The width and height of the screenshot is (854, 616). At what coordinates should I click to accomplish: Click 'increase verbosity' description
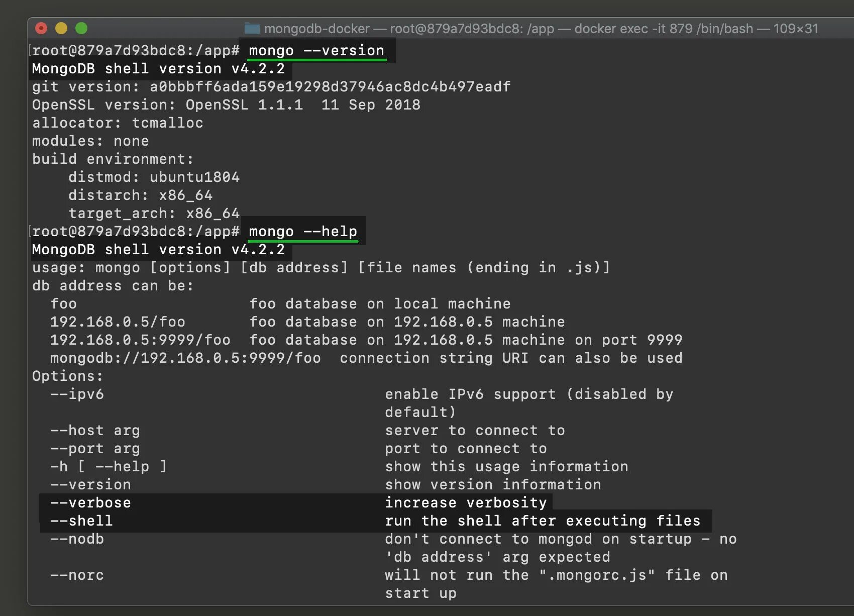(466, 503)
